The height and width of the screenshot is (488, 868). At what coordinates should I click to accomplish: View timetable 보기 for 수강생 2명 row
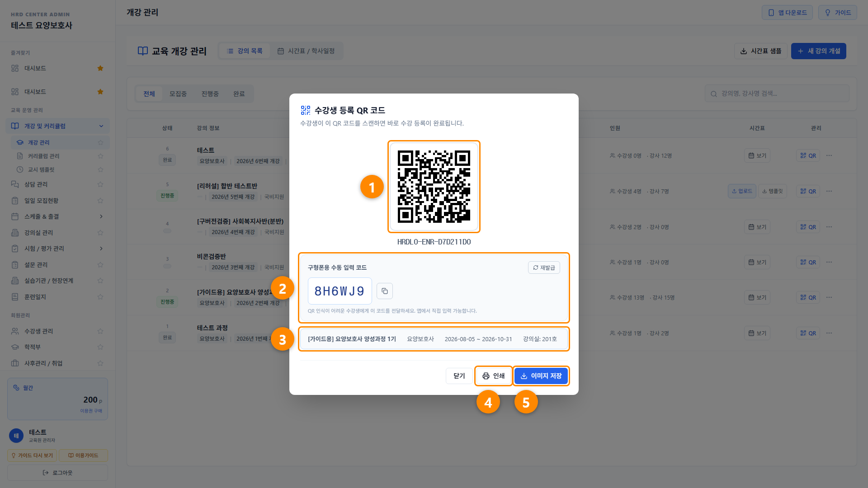pyautogui.click(x=757, y=227)
